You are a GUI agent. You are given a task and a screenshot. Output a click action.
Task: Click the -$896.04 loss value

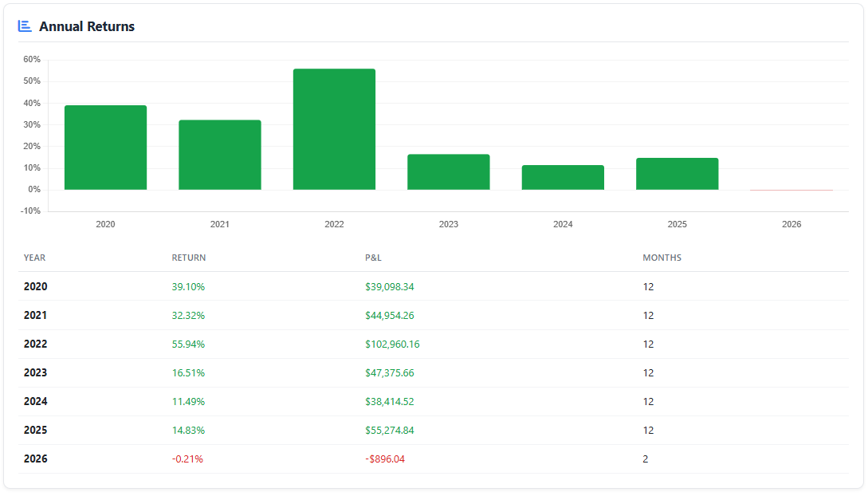click(x=385, y=459)
